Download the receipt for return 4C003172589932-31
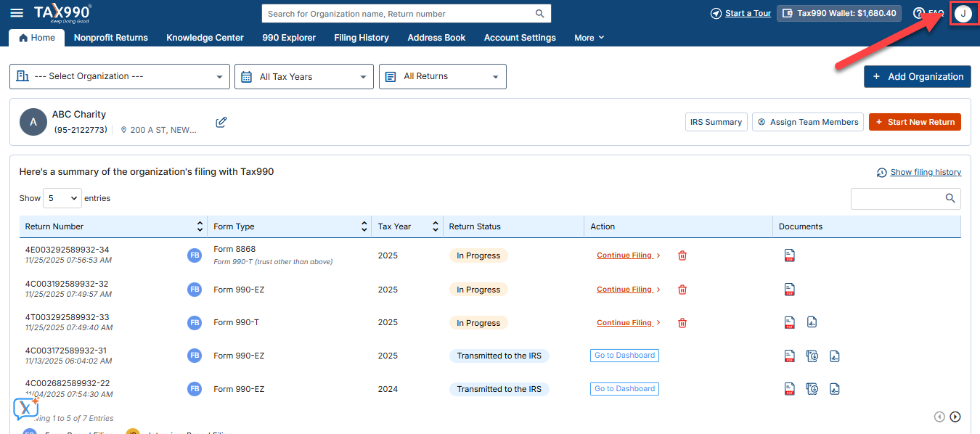The width and height of the screenshot is (980, 434). (812, 356)
